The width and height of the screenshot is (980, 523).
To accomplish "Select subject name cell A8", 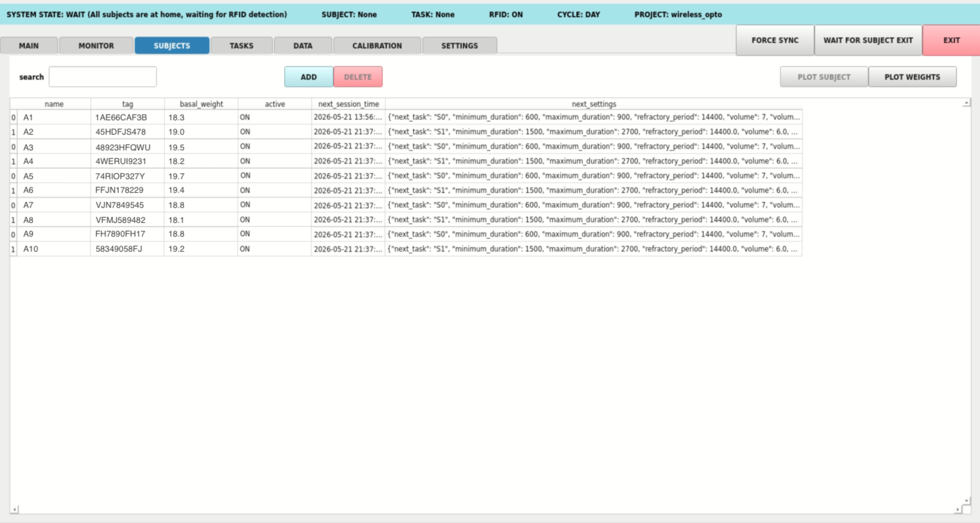I will click(x=54, y=220).
